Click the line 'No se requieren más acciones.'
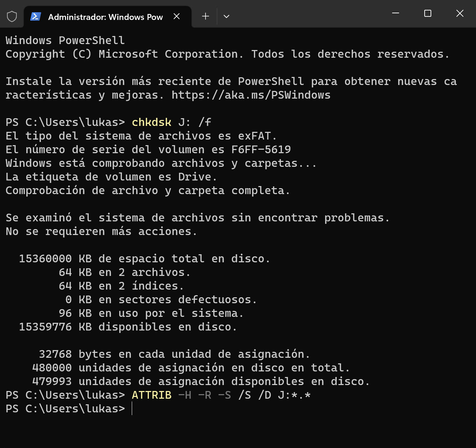Screen dimensions: 476x448 101,232
